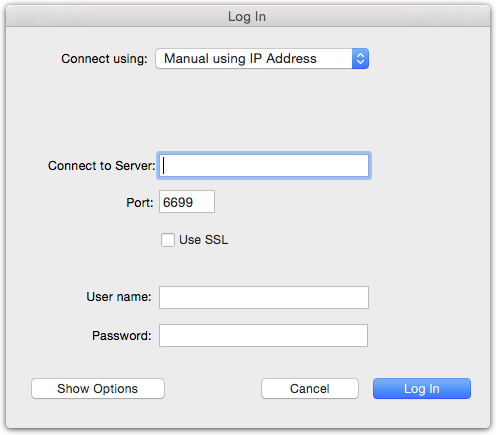The height and width of the screenshot is (435, 496).
Task: Click the Log In title bar
Action: 248,16
